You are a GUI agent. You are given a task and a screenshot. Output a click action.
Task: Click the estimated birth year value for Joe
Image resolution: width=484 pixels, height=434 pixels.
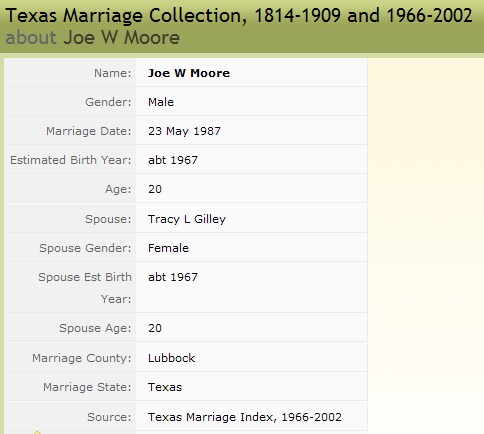click(173, 160)
